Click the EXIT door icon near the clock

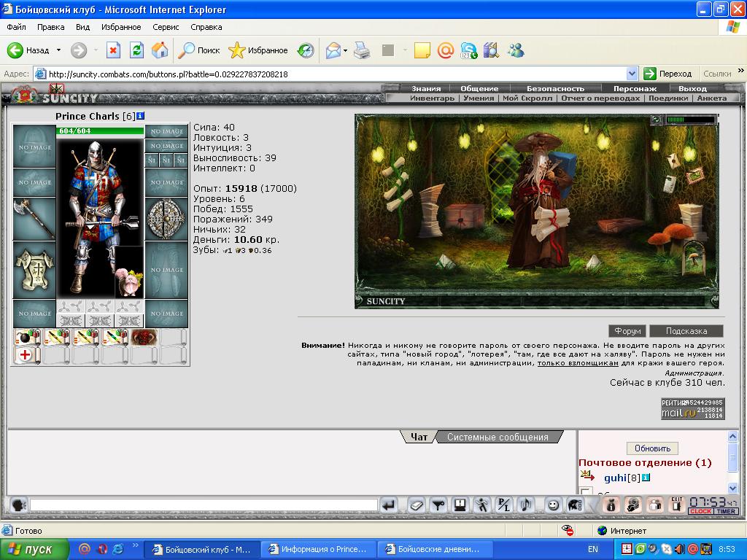[676, 505]
